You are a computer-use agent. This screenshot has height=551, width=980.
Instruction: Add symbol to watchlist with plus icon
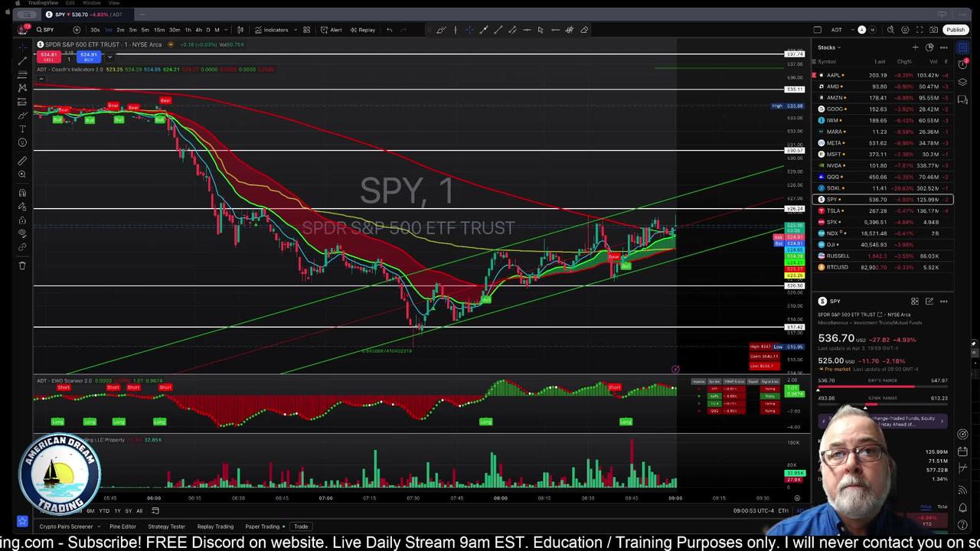click(915, 47)
